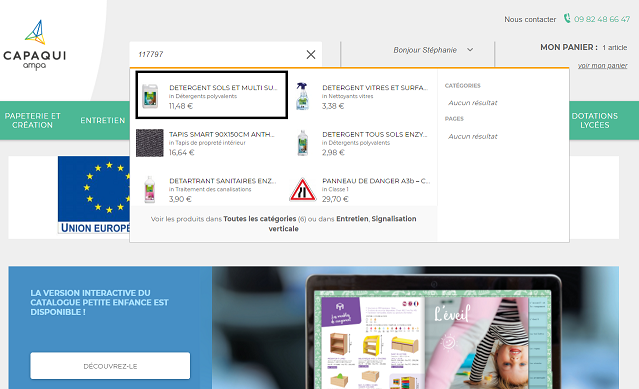Open the Tapis Smart 90x150cm product image
Screen dimensions: 639x389
coord(150,143)
